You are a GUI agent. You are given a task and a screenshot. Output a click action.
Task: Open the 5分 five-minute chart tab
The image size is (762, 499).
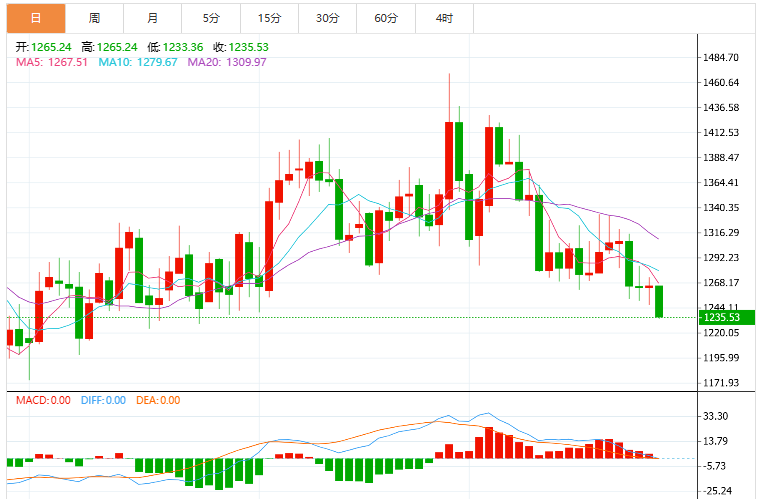click(211, 18)
